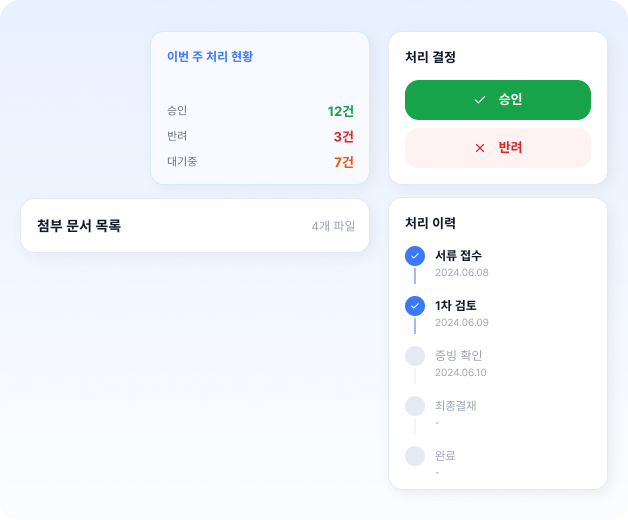Image resolution: width=628 pixels, height=520 pixels.
Task: Click the 완료 pending step circle
Action: [415, 456]
